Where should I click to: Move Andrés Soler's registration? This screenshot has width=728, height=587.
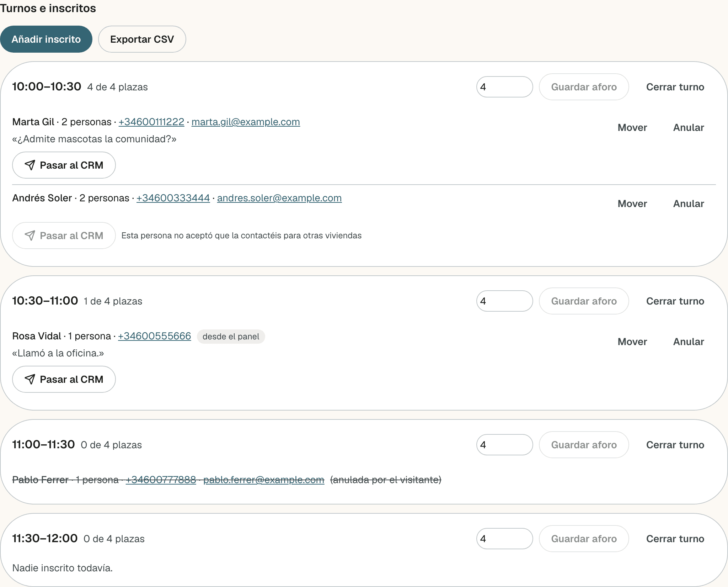click(x=632, y=203)
